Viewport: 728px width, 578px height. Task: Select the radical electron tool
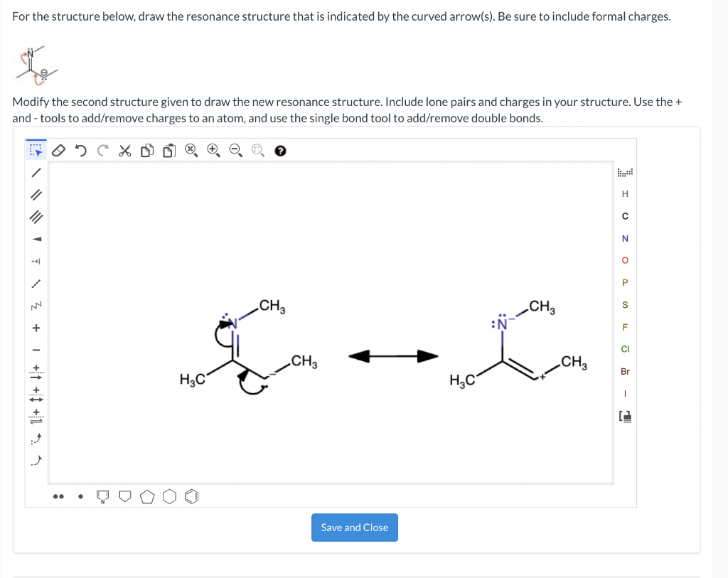point(79,496)
